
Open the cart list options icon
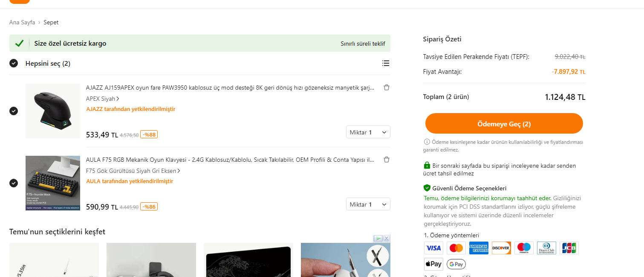[386, 64]
